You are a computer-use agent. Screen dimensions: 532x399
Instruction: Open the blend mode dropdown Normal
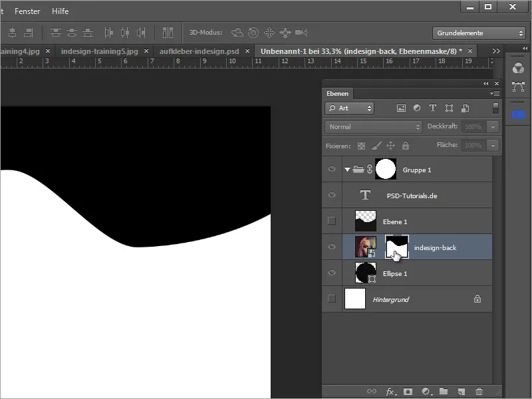(x=374, y=127)
